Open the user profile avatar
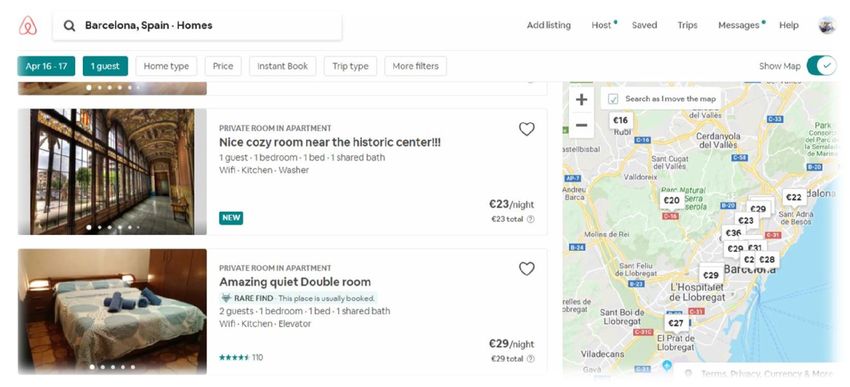The height and width of the screenshot is (387, 850). pyautogui.click(x=827, y=25)
